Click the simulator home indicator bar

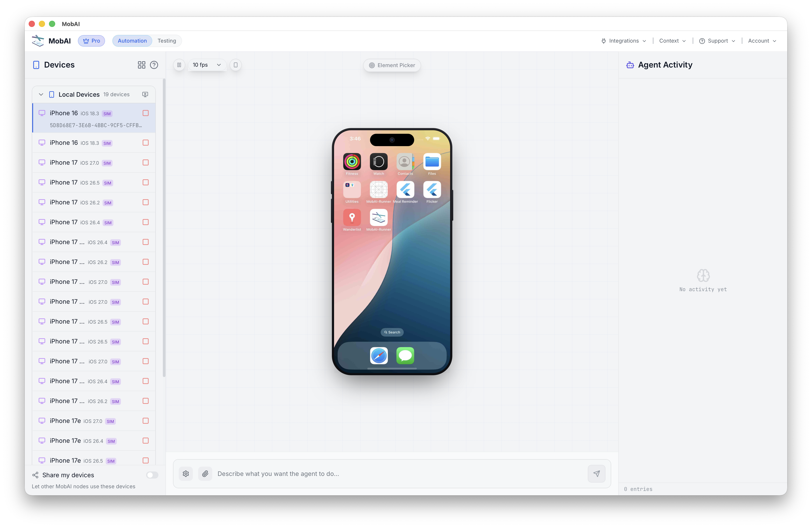click(x=392, y=369)
